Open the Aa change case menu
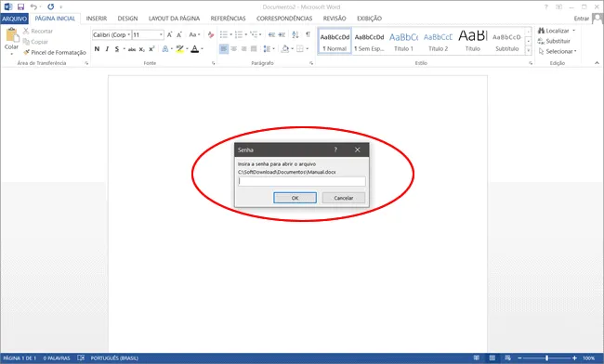 pos(194,34)
